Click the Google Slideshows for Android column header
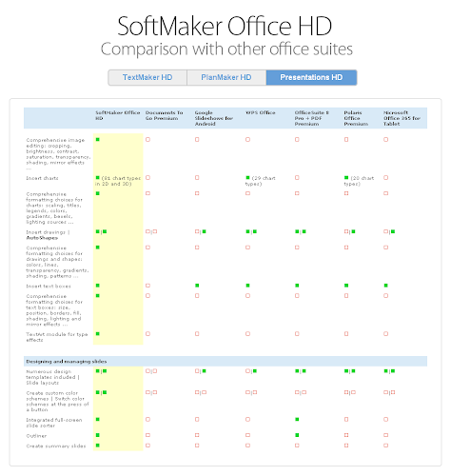 coord(214,118)
